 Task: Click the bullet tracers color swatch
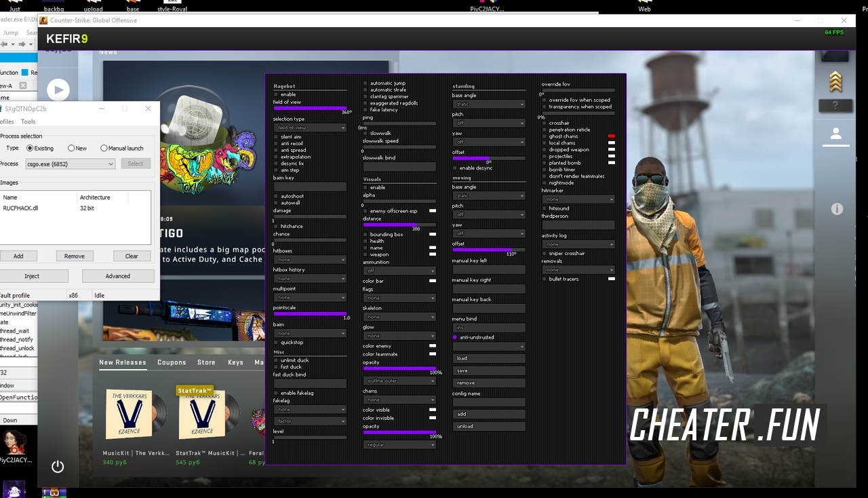(612, 279)
